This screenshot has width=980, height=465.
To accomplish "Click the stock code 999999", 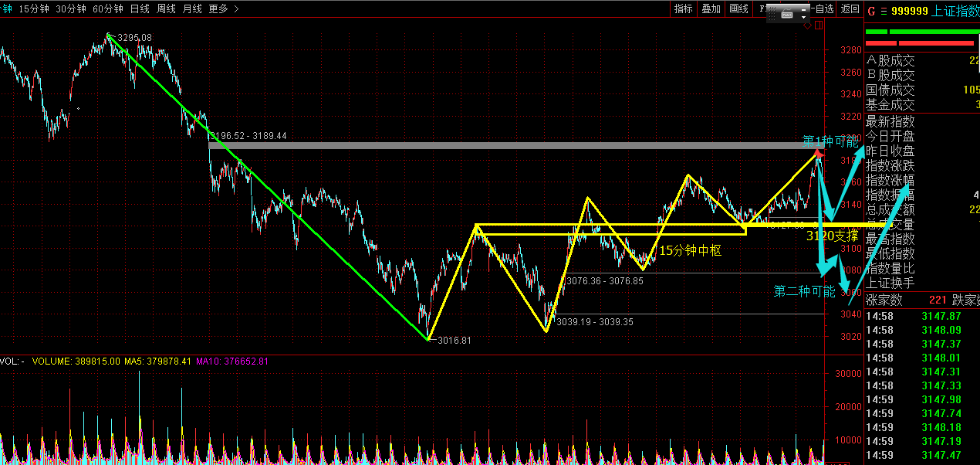I will [909, 11].
